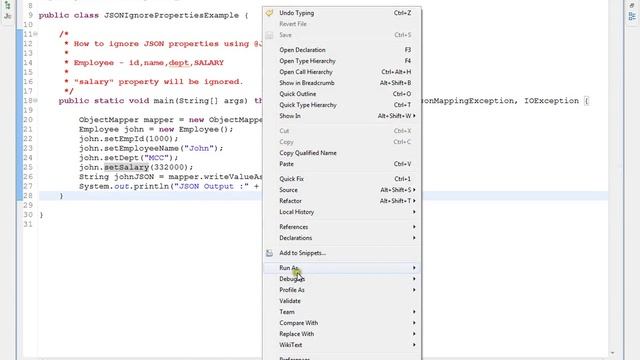This screenshot has height=360, width=640.
Task: Select Quick Fix
Action: tap(342, 179)
